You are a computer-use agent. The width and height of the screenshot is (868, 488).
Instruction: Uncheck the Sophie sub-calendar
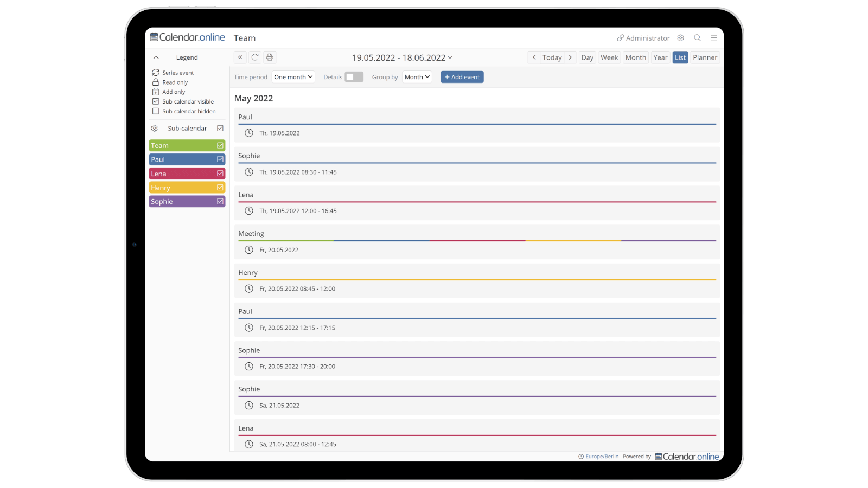coord(220,202)
